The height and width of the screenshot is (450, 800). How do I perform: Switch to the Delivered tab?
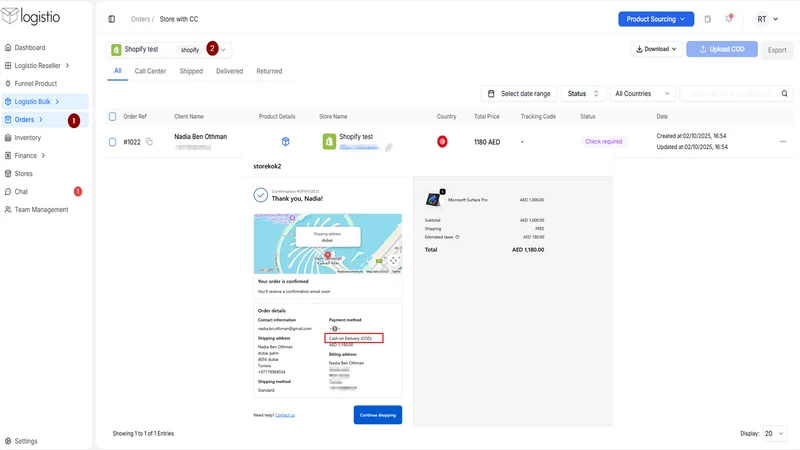(x=229, y=71)
